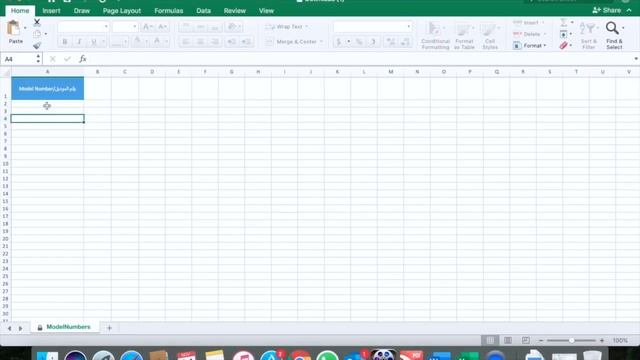
Task: Click the Copy icon under Cut
Action: click(x=37, y=34)
